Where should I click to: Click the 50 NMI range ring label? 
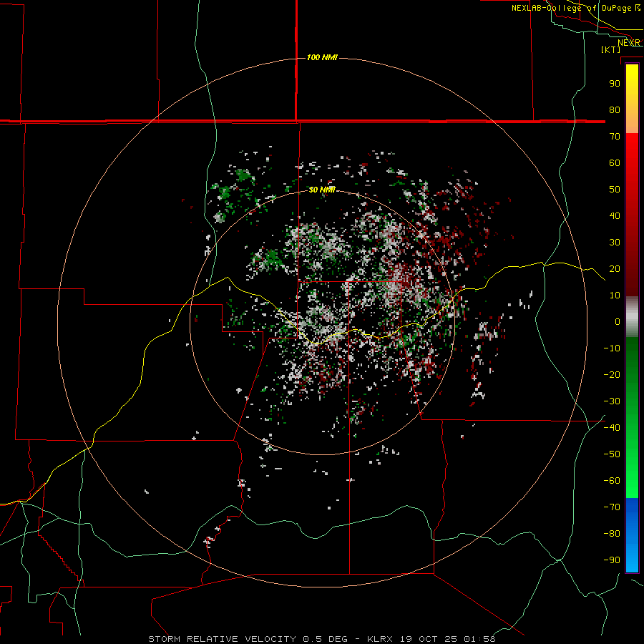tap(322, 190)
